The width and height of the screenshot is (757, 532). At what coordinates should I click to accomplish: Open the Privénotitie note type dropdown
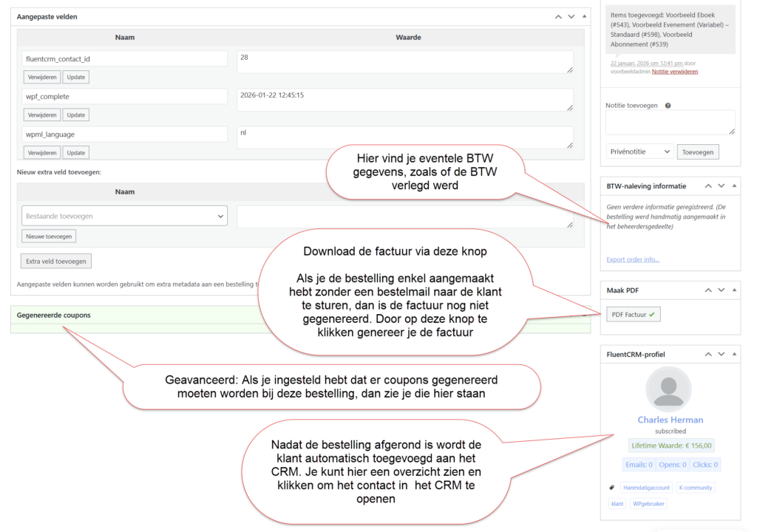click(x=639, y=151)
